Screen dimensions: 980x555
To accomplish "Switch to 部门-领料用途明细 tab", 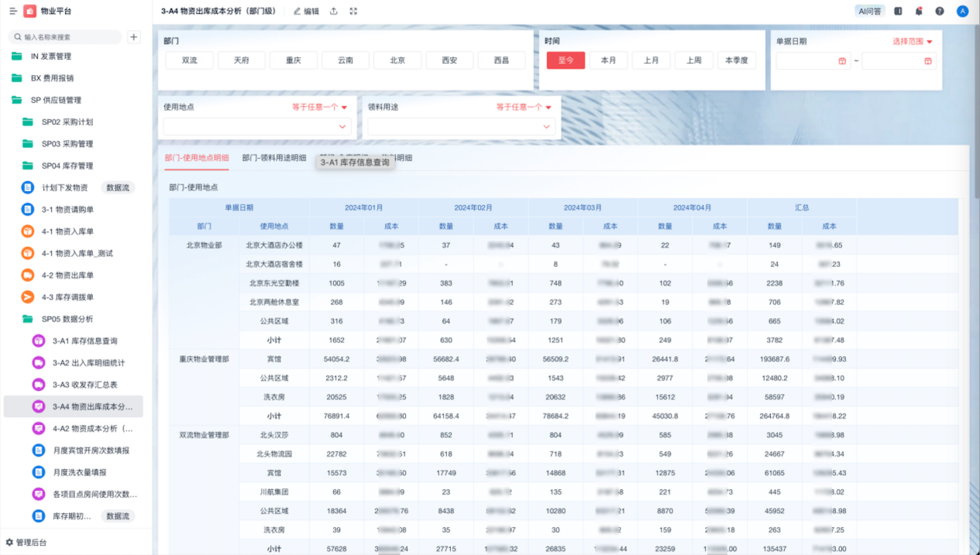I will [273, 158].
